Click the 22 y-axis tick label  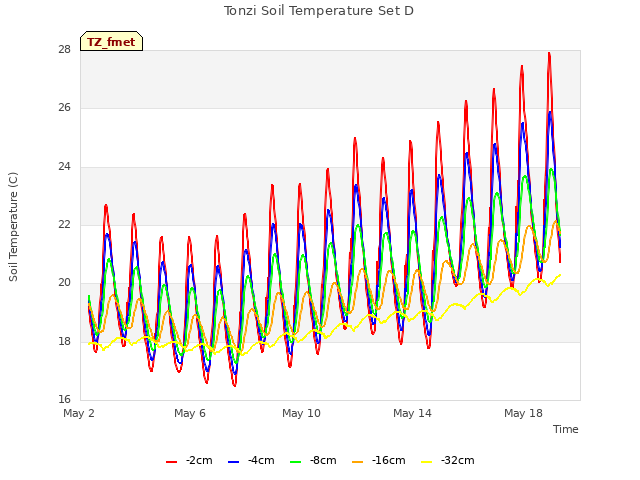tap(64, 224)
